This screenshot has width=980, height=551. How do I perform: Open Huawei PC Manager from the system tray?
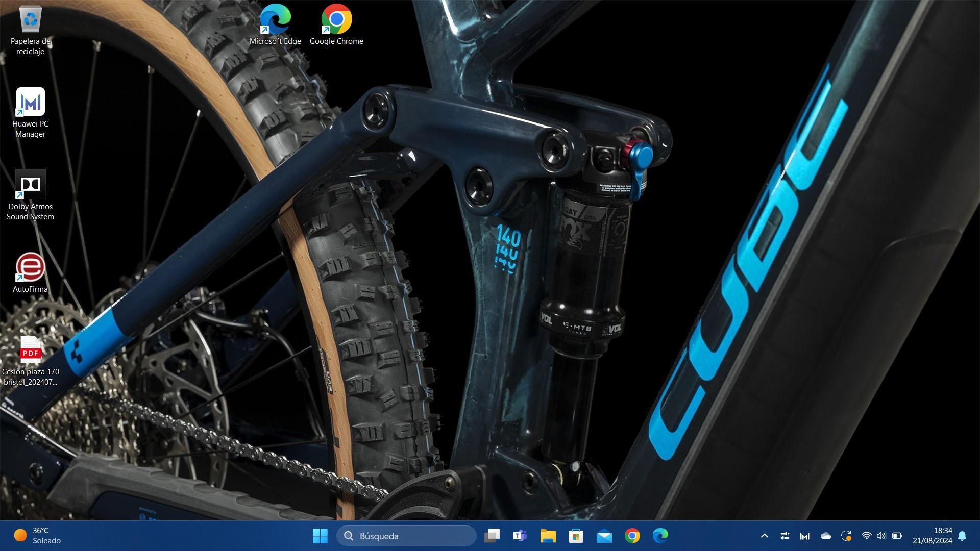(805, 536)
